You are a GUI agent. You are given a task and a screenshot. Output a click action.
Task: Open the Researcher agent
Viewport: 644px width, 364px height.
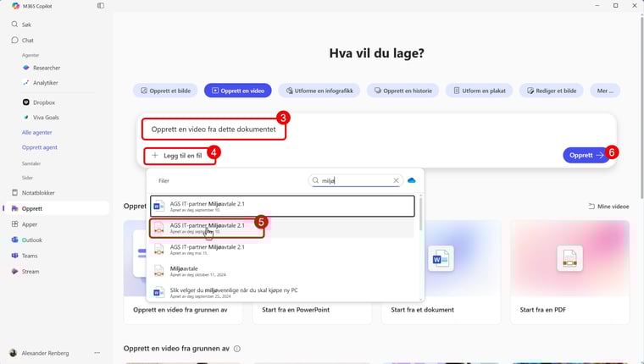click(x=42, y=68)
